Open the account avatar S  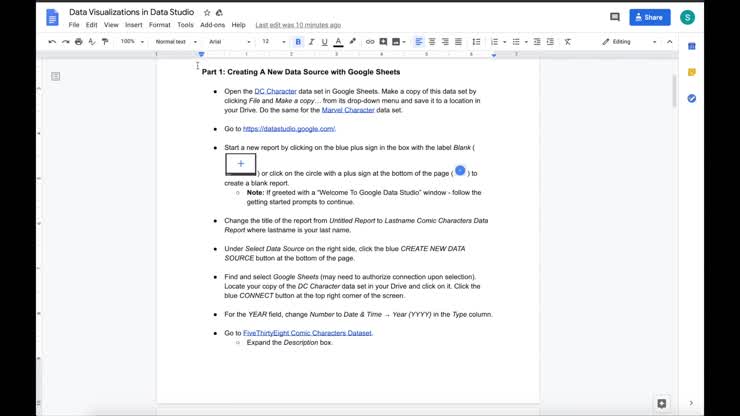click(687, 17)
